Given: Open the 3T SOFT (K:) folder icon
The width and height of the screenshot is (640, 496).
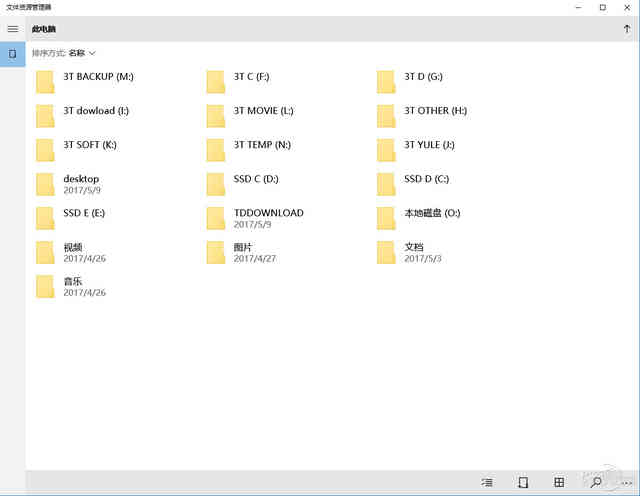Looking at the screenshot, I should point(45,150).
